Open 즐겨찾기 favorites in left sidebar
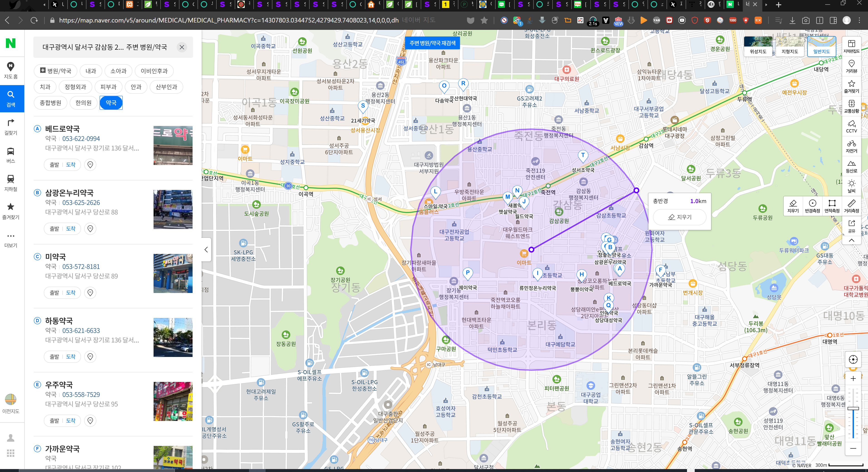Screen dimensions: 868x472 (11, 211)
